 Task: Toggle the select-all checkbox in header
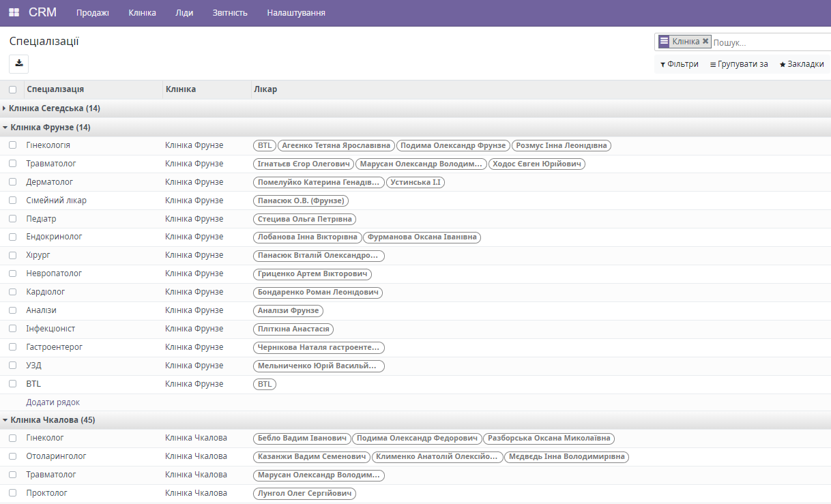pyautogui.click(x=13, y=89)
